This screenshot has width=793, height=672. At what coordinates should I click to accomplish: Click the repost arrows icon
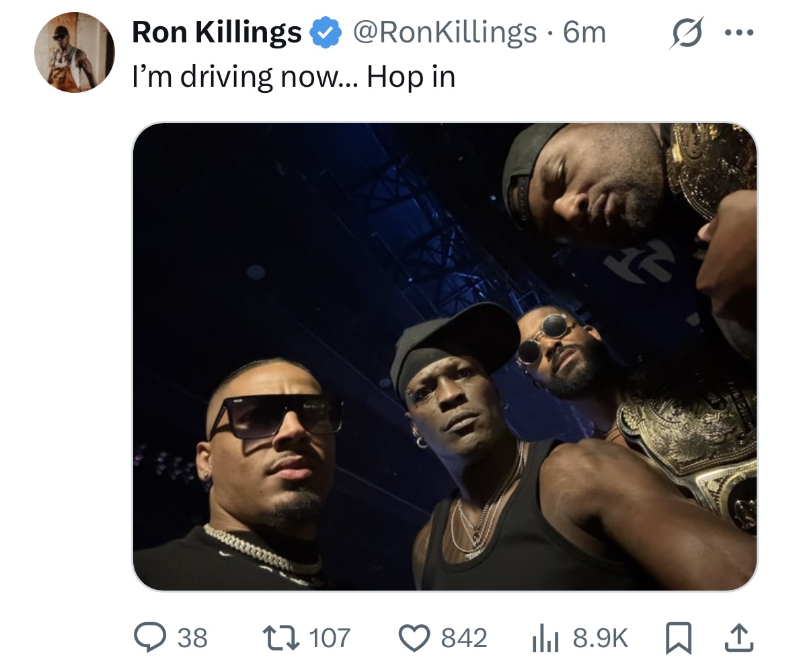click(280, 638)
